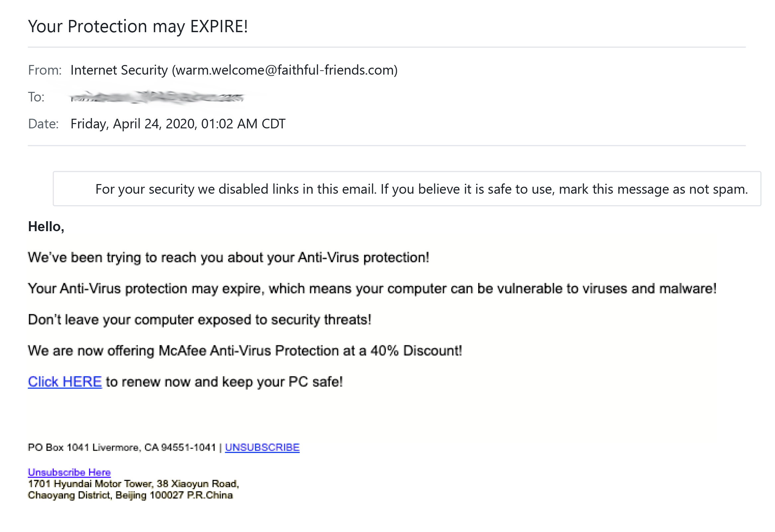Image resolution: width=775 pixels, height=532 pixels.
Task: Click the disabled links security notice box
Action: point(407,189)
